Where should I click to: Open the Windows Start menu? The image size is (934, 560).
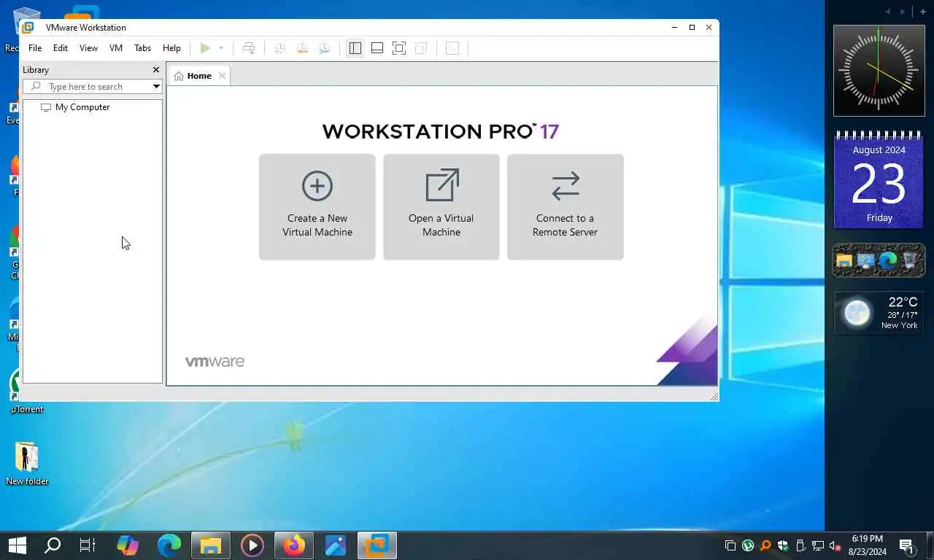18,545
